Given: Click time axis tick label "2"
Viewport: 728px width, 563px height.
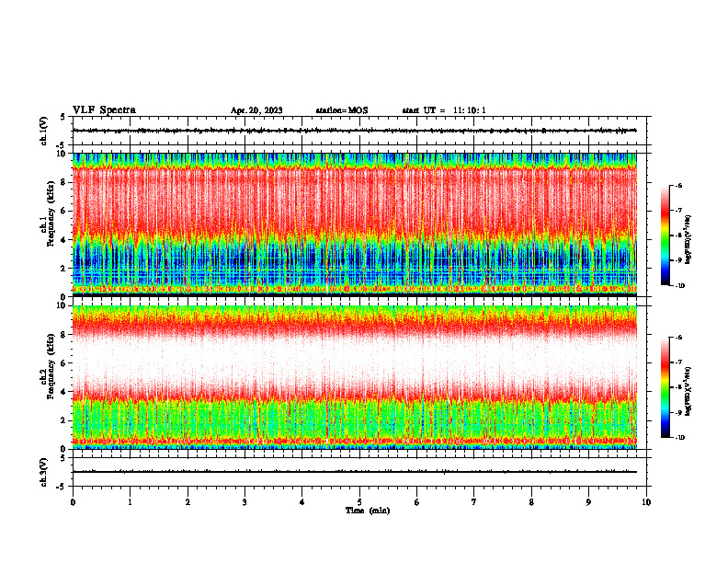Looking at the screenshot, I should coord(188,502).
